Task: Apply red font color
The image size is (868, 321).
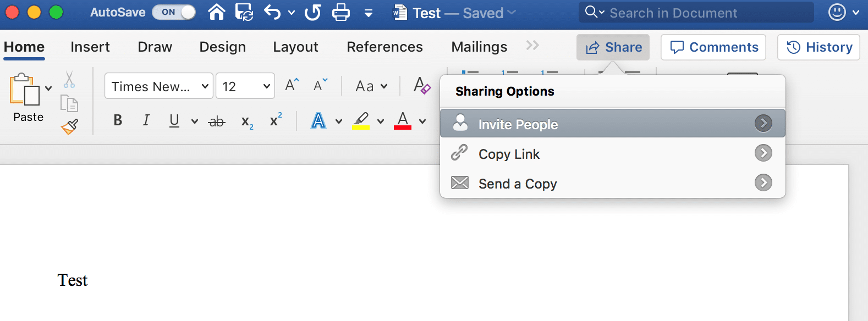Action: click(403, 120)
